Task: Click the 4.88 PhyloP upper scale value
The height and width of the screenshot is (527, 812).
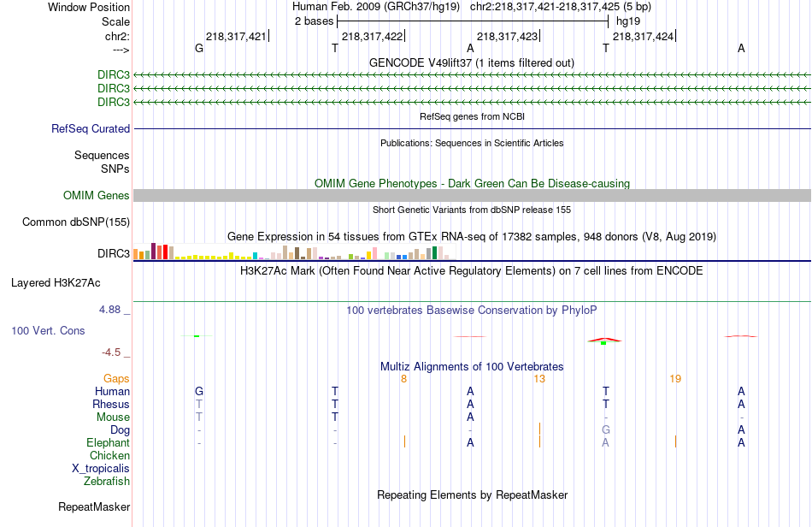Action: 109,310
